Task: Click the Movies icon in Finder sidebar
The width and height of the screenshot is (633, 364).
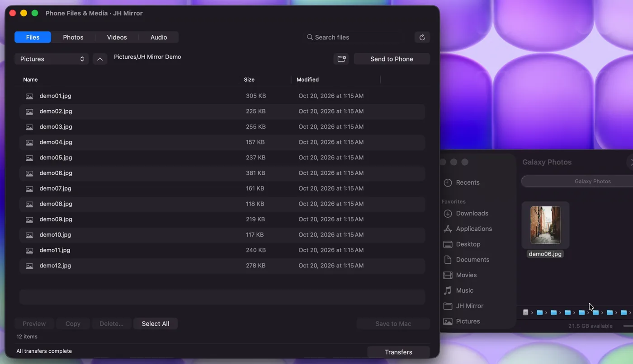Action: click(448, 275)
